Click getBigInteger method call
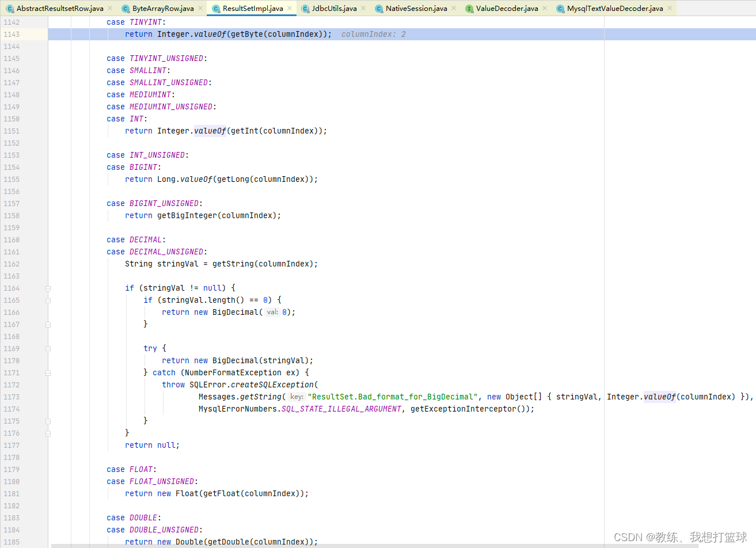756x548 pixels. point(187,216)
